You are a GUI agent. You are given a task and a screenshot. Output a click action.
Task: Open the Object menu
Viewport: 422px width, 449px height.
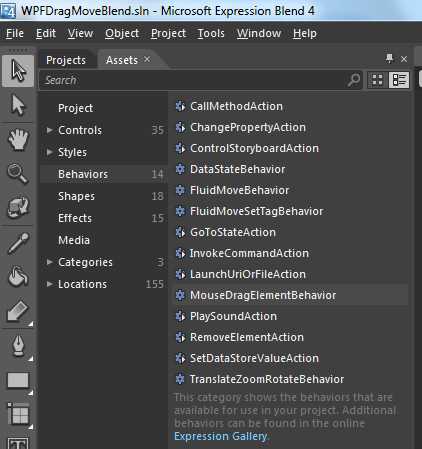point(122,33)
